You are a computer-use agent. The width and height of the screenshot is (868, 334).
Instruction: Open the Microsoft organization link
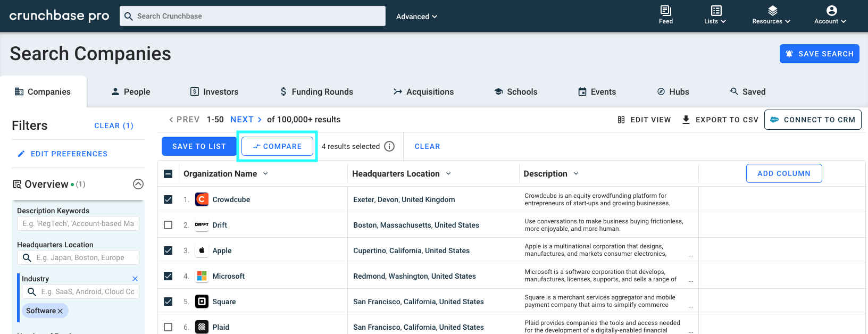coord(229,276)
